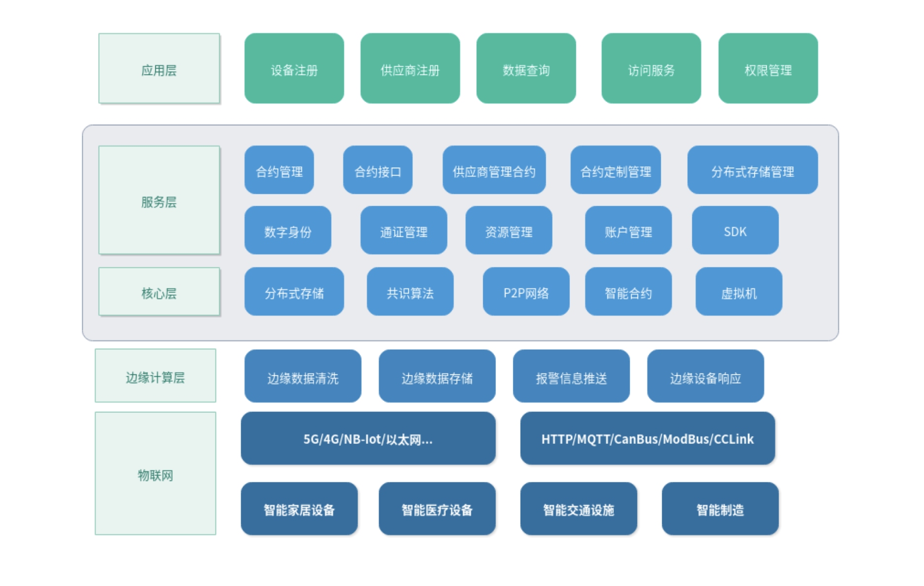The image size is (924, 586).
Task: Click the 边缘计算层 label box
Action: (155, 376)
